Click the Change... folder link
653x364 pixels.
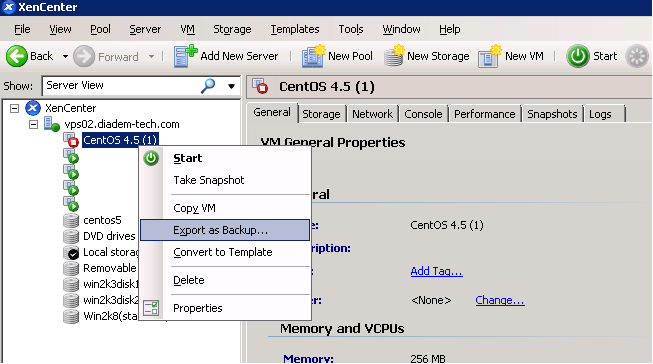pyautogui.click(x=500, y=300)
